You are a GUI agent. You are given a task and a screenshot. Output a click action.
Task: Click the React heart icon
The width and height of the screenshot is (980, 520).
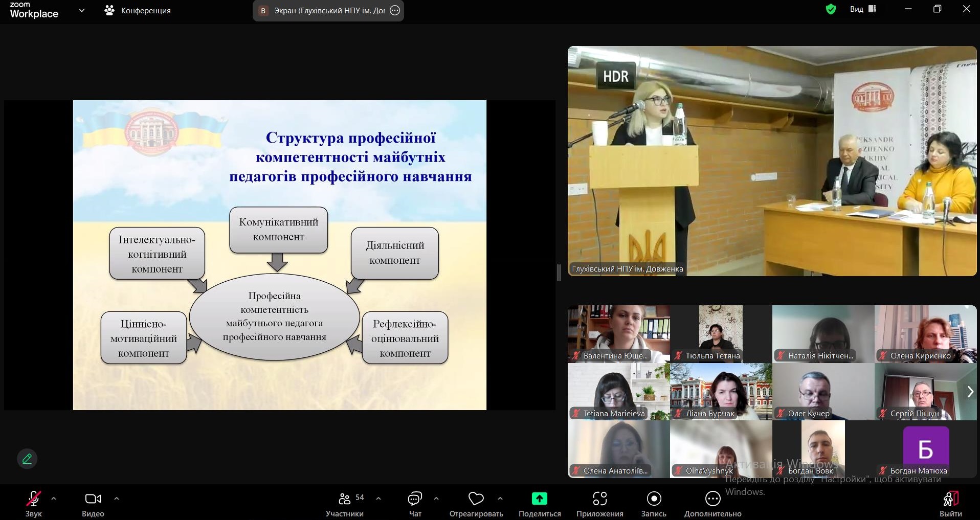pos(476,499)
